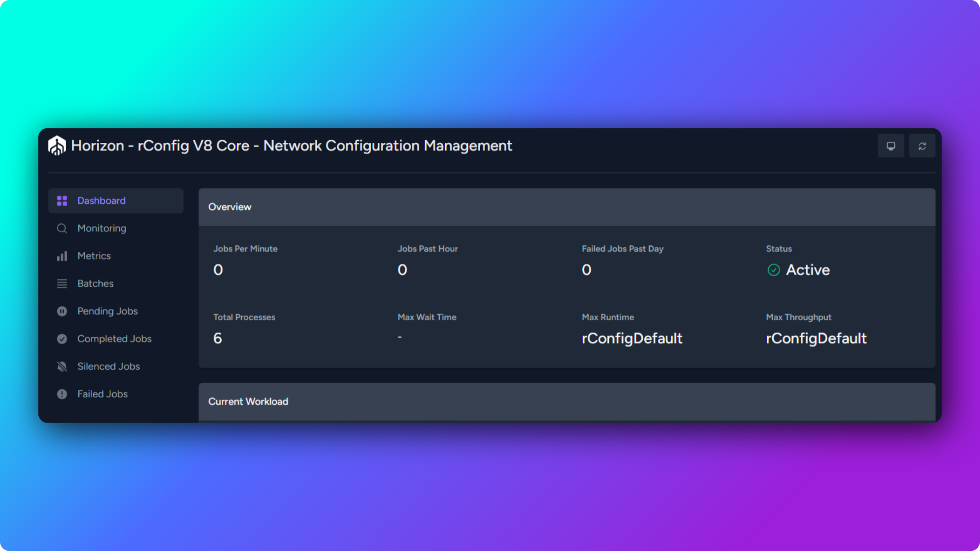The image size is (980, 551).
Task: Click the Current Workload panel heading
Action: coord(248,402)
